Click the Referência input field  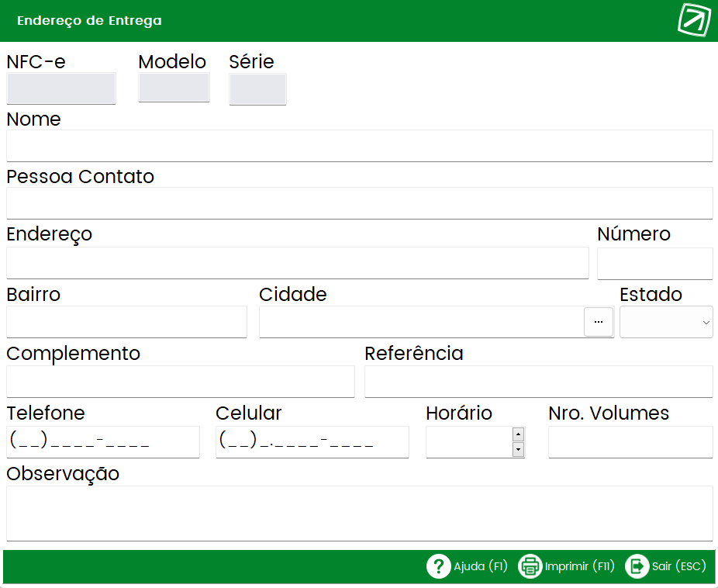pos(539,382)
